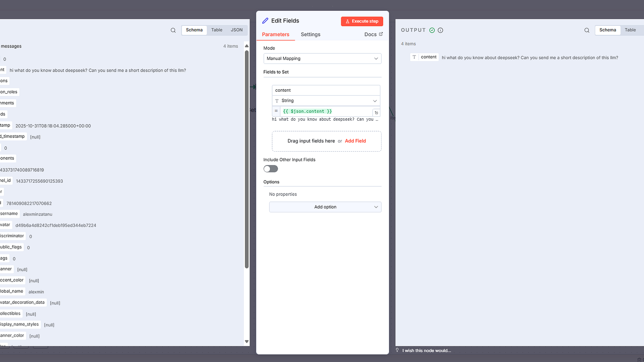Screen dimensions: 644x362
Task: Open the String type dropdown
Action: coord(326,101)
